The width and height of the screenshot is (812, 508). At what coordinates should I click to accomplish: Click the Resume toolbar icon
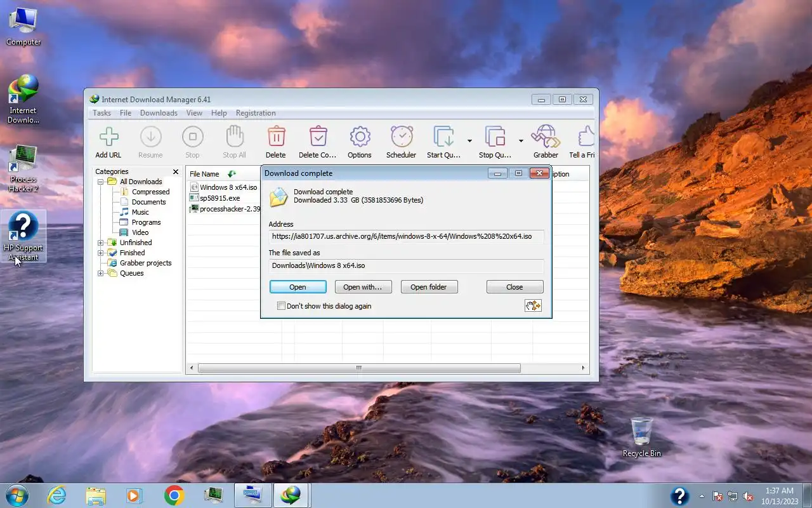pos(150,142)
